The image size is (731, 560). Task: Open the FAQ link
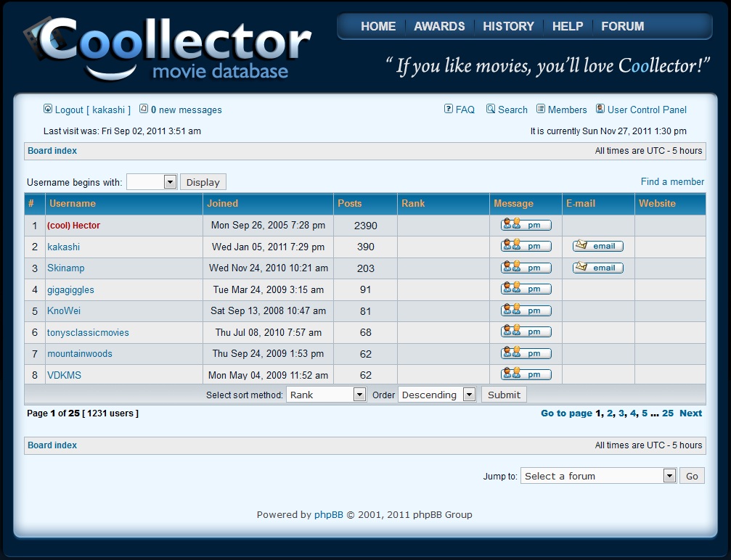[x=465, y=110]
